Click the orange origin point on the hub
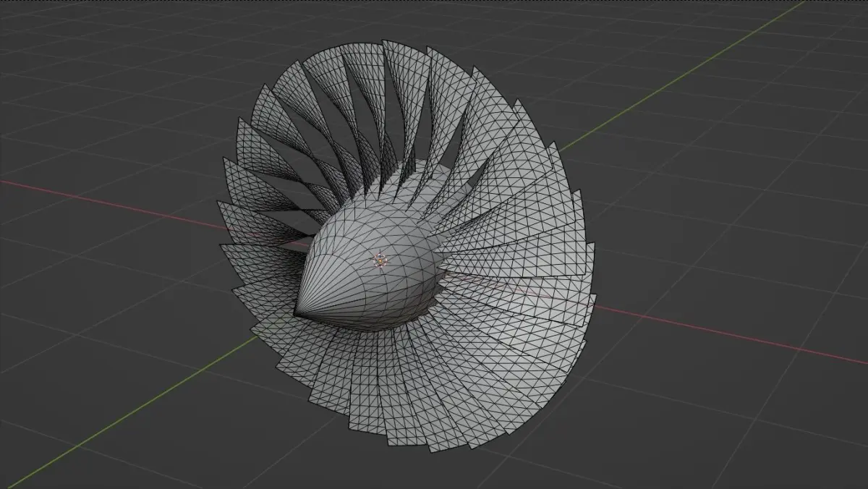Screen dimensions: 868x489 (x=380, y=260)
